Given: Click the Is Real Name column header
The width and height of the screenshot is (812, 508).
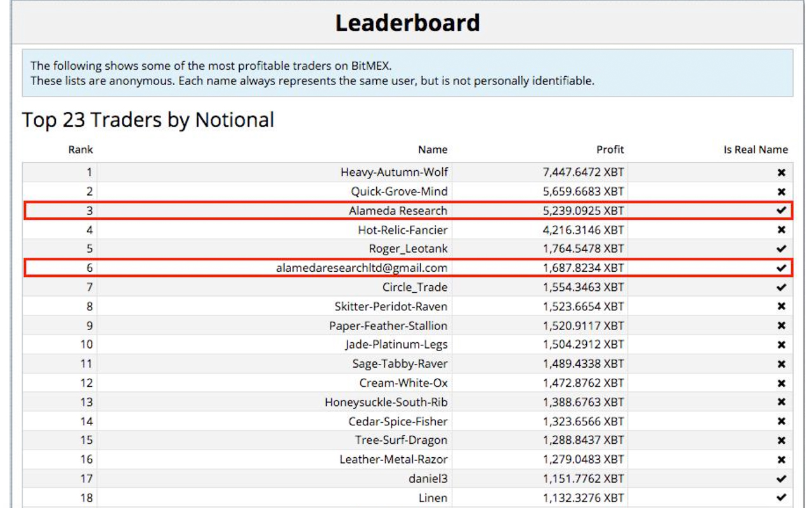Looking at the screenshot, I should 756,150.
